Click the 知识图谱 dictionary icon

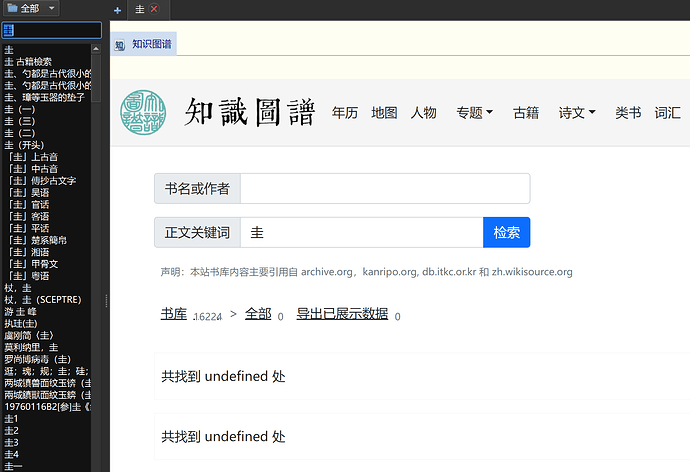tap(119, 45)
